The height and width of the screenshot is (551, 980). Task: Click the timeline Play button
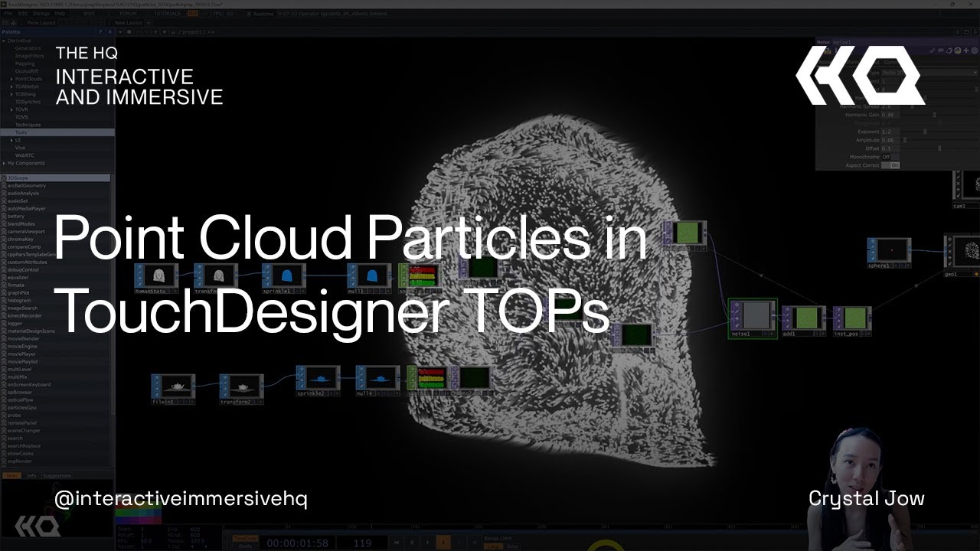click(443, 543)
